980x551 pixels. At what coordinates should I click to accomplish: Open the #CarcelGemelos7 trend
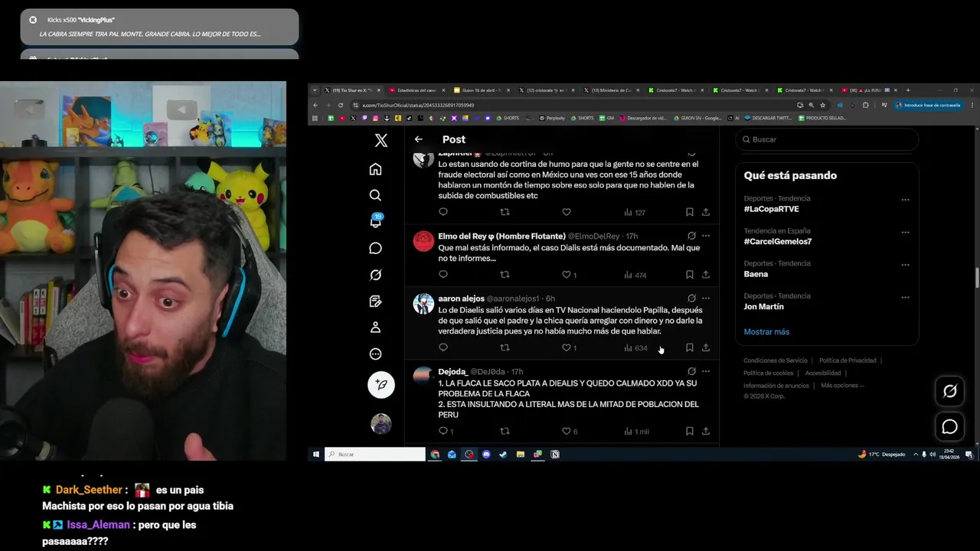[777, 241]
